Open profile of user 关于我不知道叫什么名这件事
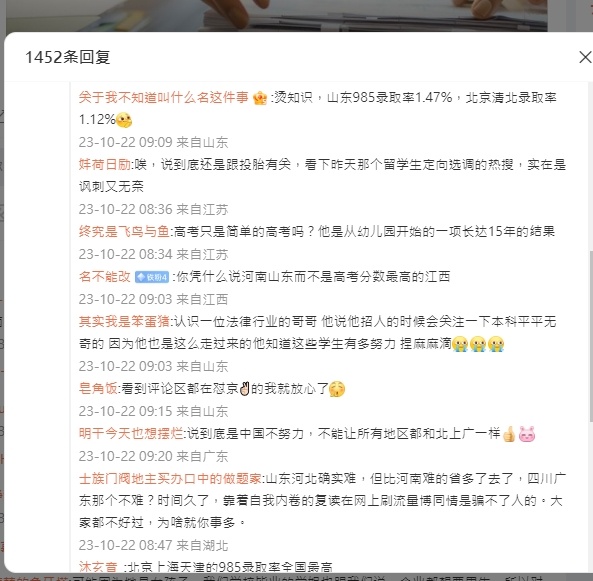 [x=163, y=98]
